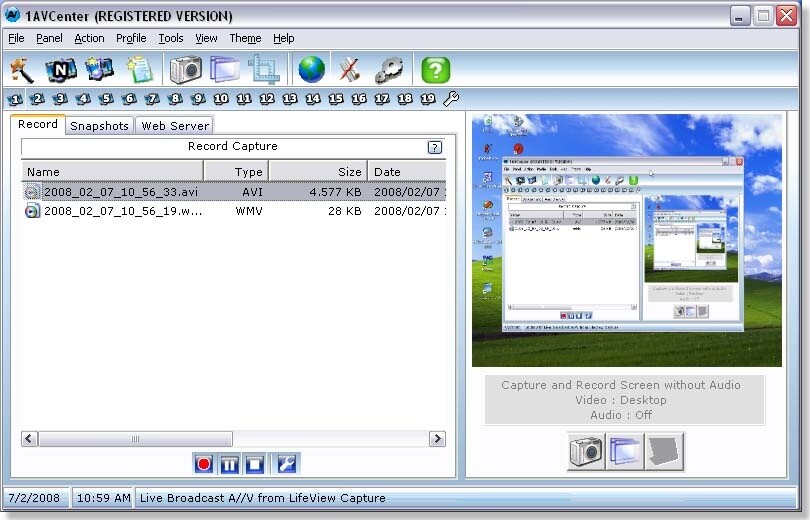Sort list by Name column header

click(112, 171)
